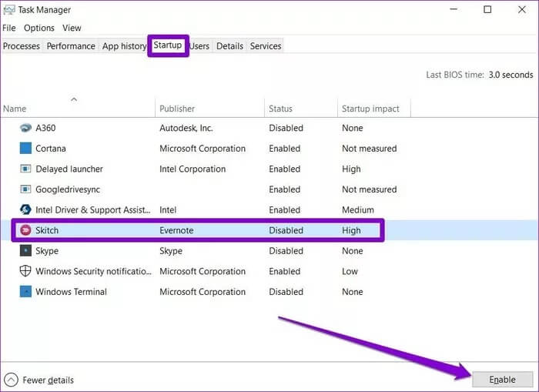Image resolution: width=539 pixels, height=392 pixels.
Task: Click Delayed launcher's High impact cell
Action: point(351,169)
